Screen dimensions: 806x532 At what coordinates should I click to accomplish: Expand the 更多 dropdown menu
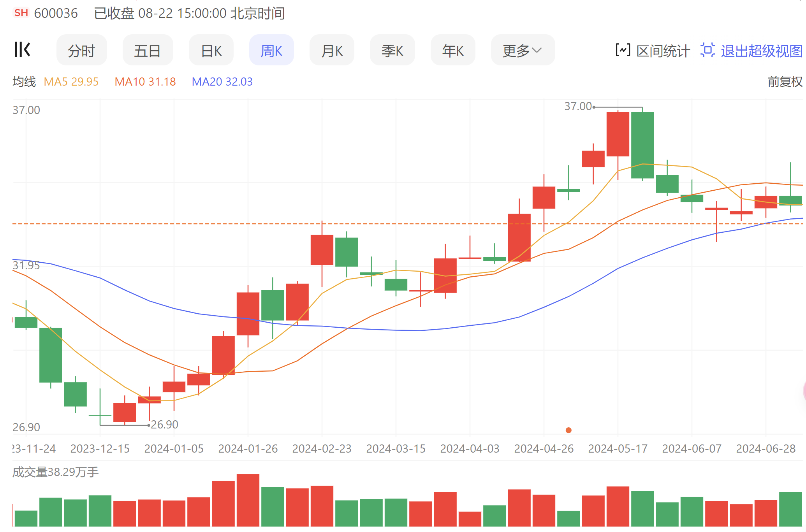522,51
